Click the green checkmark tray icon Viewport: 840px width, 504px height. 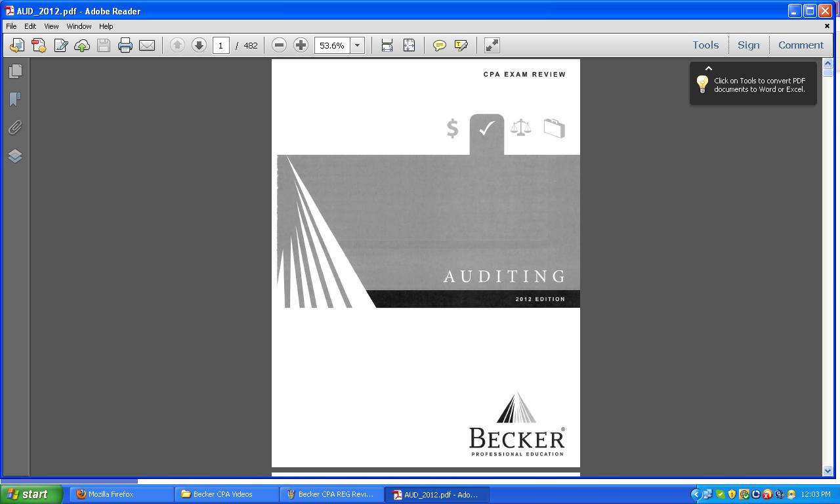(721, 494)
